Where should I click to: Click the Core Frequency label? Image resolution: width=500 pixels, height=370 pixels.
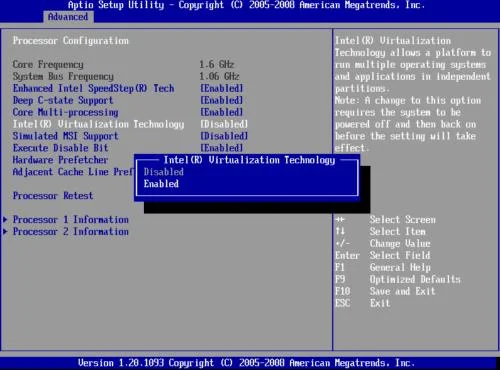coord(48,64)
